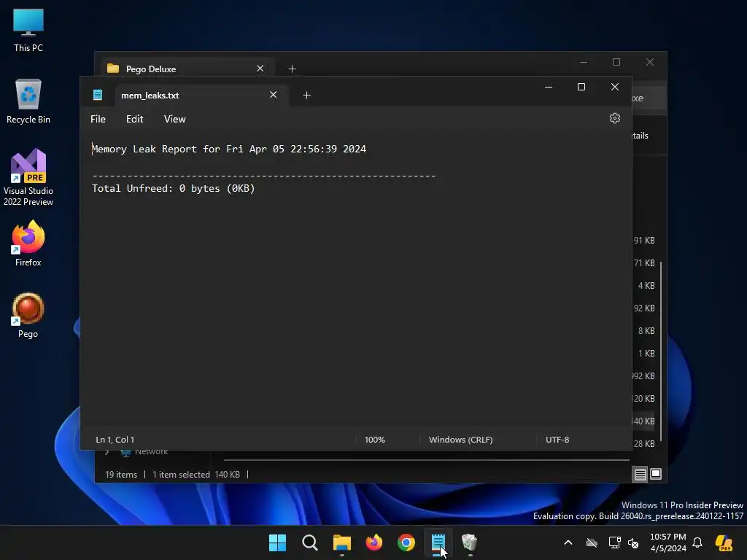
Task: Open the View menu in Notepad
Action: click(175, 119)
